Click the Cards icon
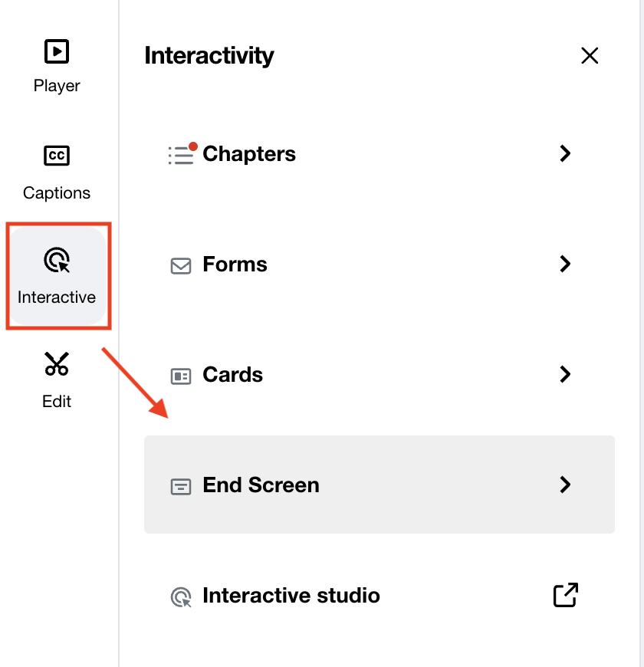The image size is (644, 667). pyautogui.click(x=179, y=374)
